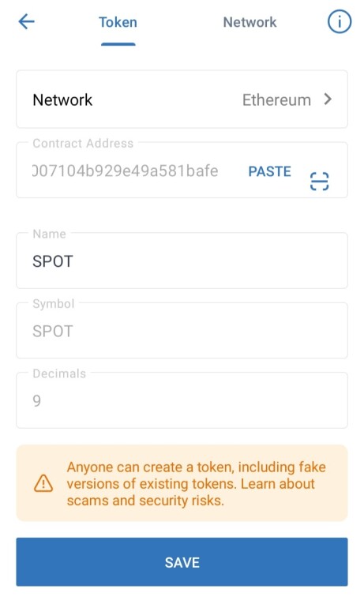Viewport: 364px width, 604px height.
Task: Click the Decimals label
Action: [59, 373]
